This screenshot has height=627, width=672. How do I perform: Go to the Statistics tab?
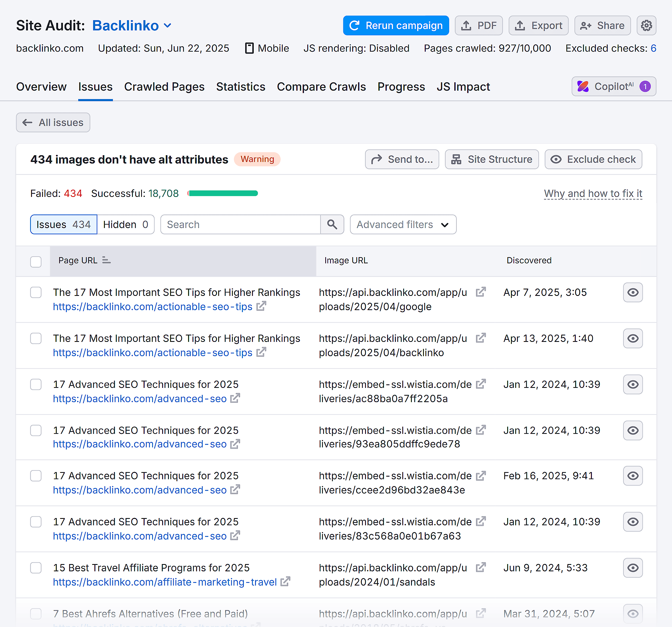(241, 87)
